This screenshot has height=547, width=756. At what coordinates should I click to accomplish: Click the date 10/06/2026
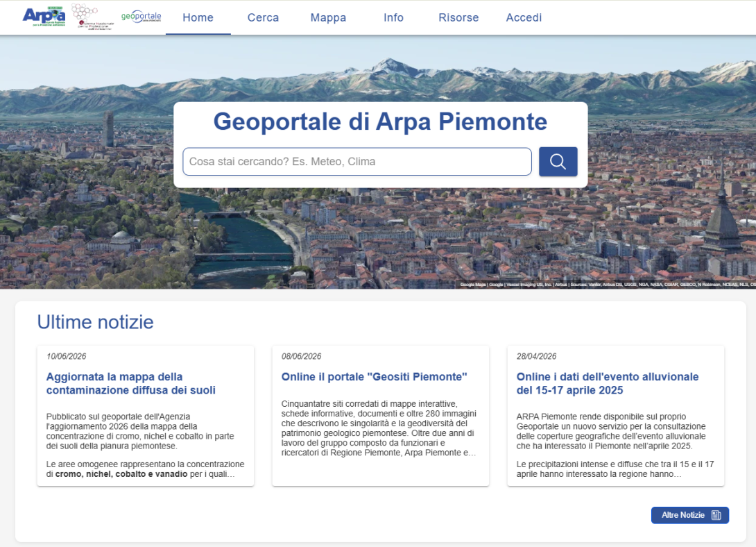pos(67,357)
